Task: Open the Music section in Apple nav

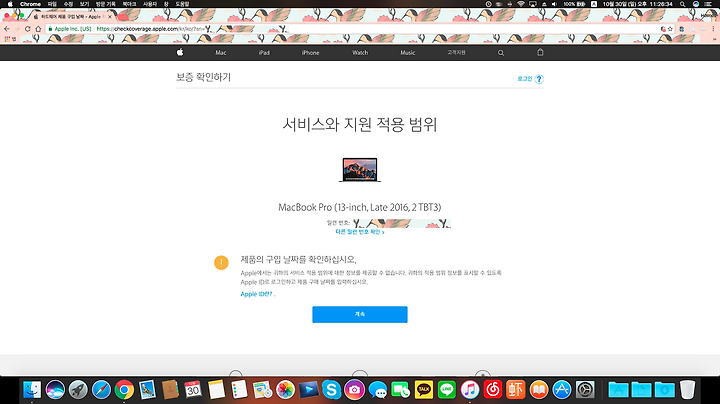Action: 408,53
